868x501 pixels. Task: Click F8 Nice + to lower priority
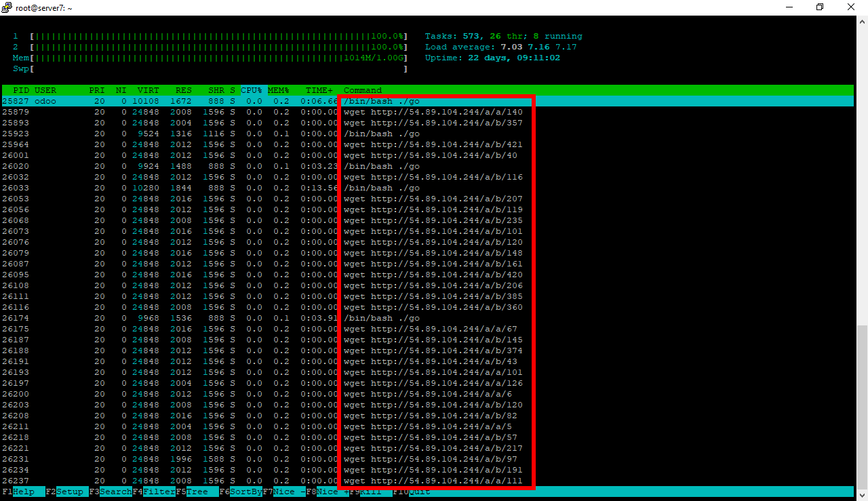tap(327, 492)
